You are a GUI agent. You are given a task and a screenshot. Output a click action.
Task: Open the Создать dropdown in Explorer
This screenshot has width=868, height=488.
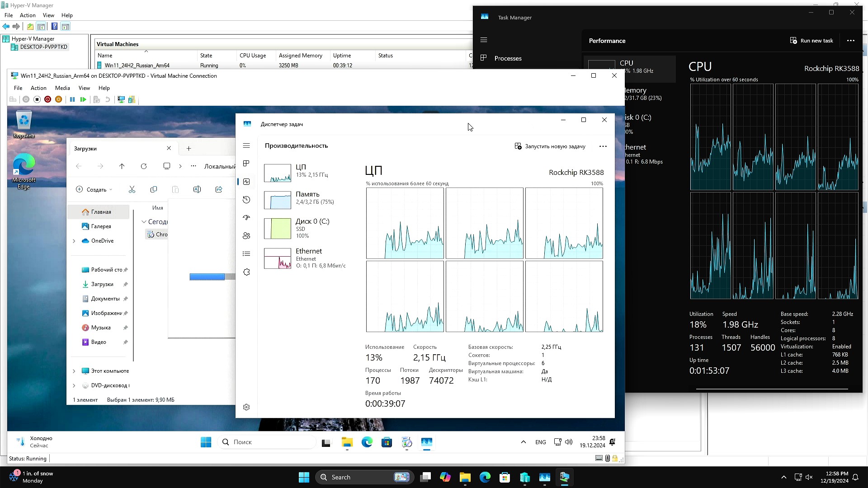pyautogui.click(x=94, y=189)
